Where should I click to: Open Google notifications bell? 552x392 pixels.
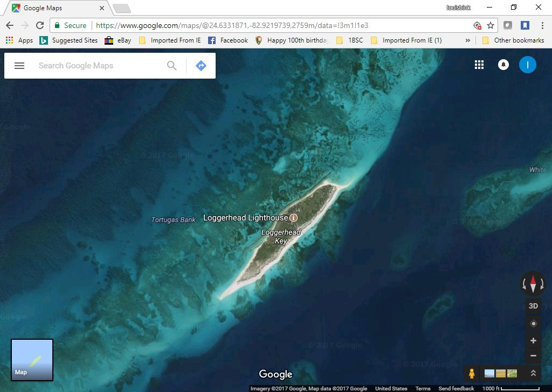coord(503,65)
